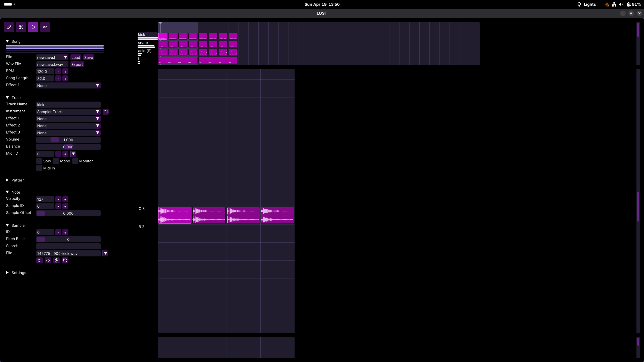644x362 pixels.
Task: Open instrument window icon beside Sampler Track
Action: coord(106,112)
